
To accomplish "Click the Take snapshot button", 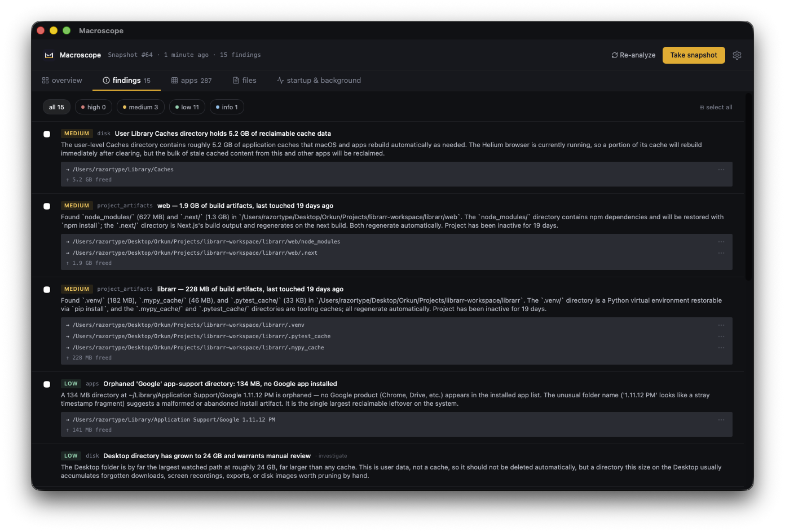I will pyautogui.click(x=694, y=55).
